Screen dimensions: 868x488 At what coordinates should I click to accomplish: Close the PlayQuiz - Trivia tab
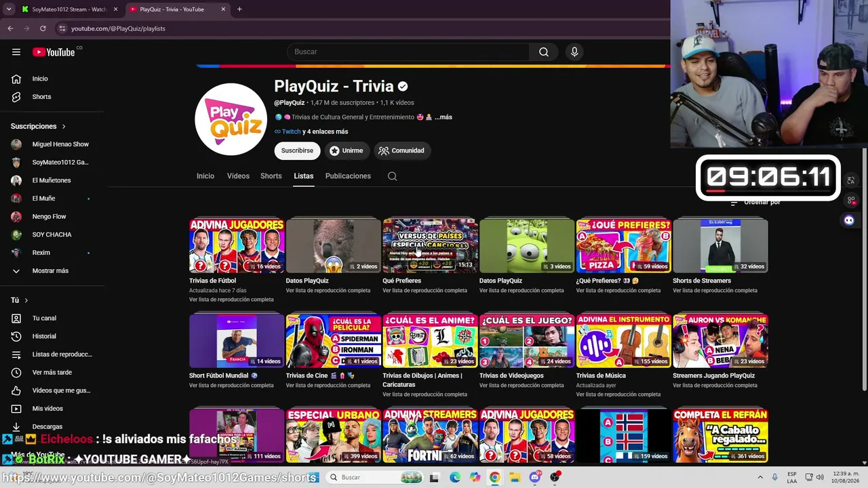point(223,9)
